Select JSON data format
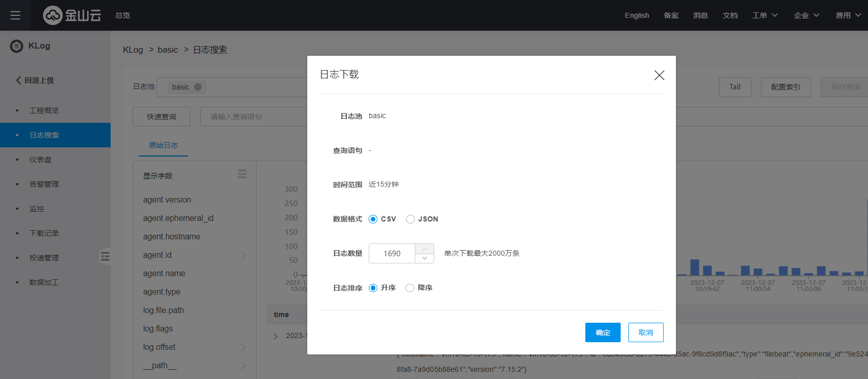Screen dimensions: 868x379 click(410, 219)
